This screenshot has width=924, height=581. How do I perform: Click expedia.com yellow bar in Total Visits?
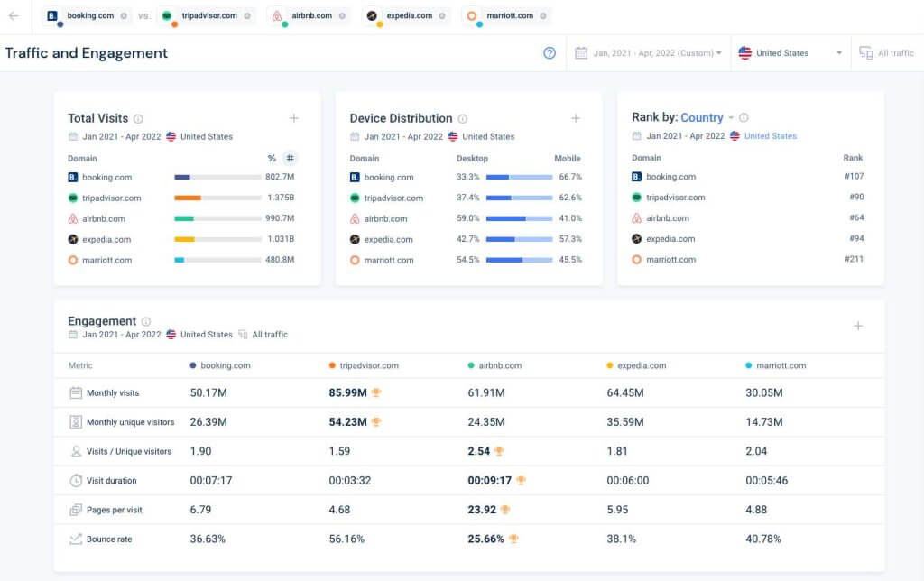pyautogui.click(x=184, y=239)
